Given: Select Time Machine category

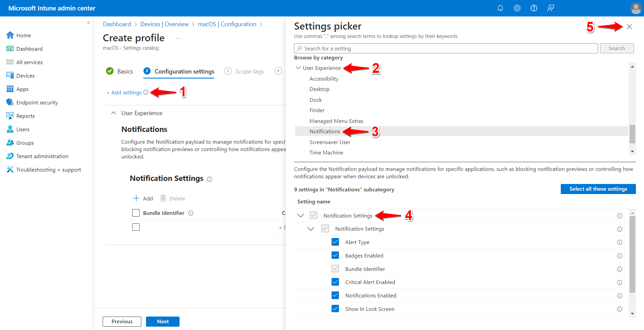Looking at the screenshot, I should pos(326,152).
